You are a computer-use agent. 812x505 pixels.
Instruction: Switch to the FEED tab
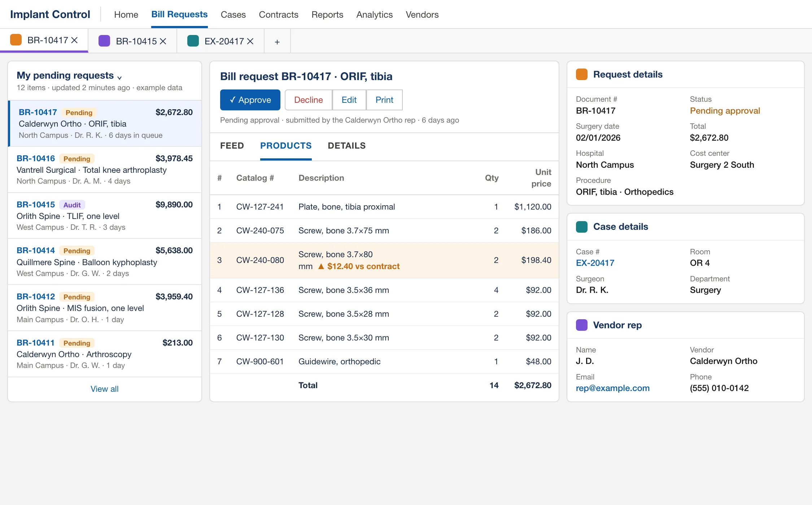(232, 146)
